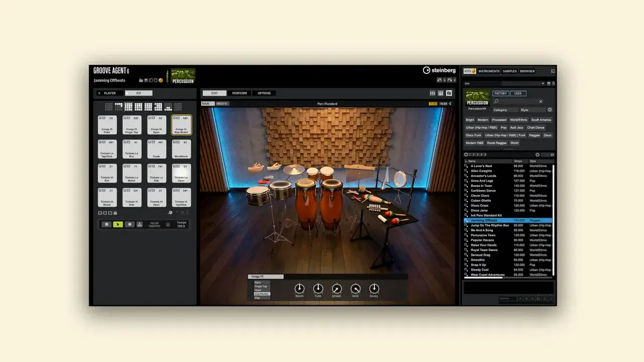Click the redo arrow icon
Viewport: 644px width, 362px height.
click(x=449, y=80)
